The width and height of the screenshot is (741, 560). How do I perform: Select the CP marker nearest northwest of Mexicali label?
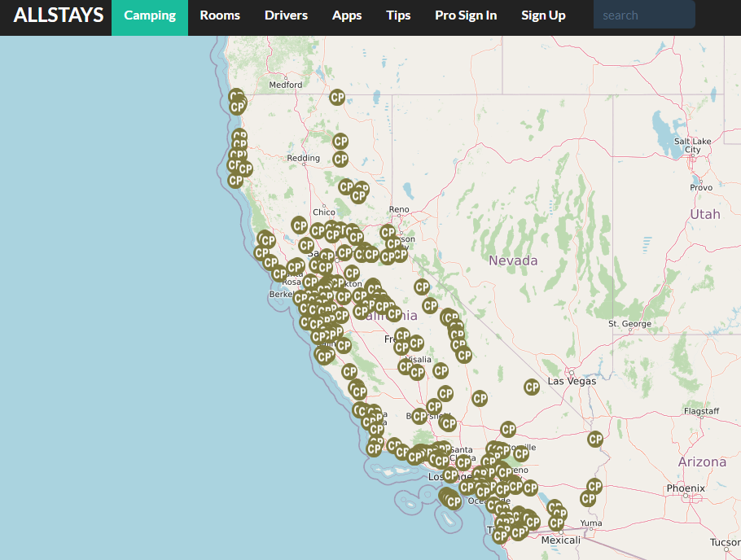(x=556, y=523)
